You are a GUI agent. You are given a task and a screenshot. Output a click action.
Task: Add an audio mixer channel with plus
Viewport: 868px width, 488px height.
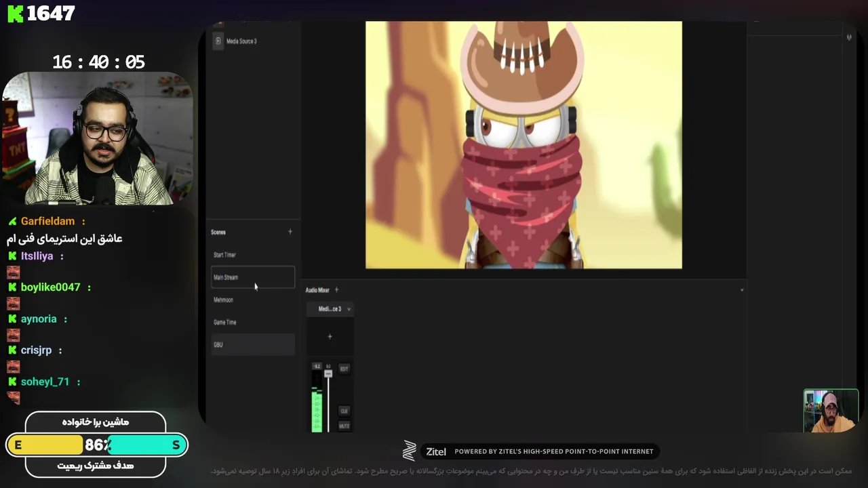point(336,290)
